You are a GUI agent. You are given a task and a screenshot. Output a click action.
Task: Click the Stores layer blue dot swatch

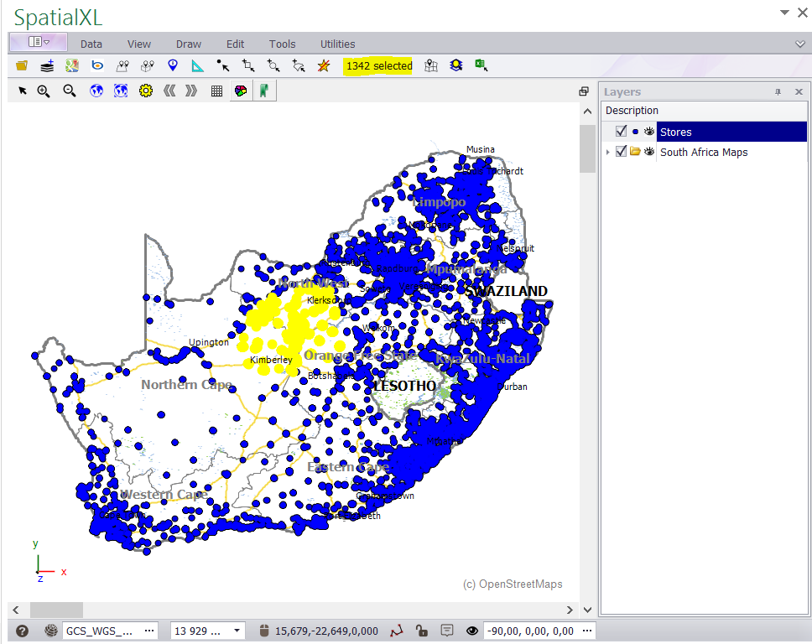636,132
